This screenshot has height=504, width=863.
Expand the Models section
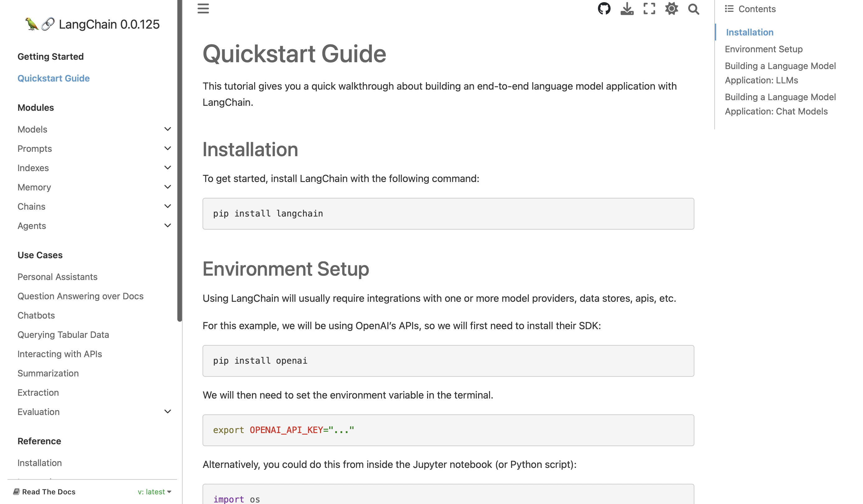click(x=167, y=129)
